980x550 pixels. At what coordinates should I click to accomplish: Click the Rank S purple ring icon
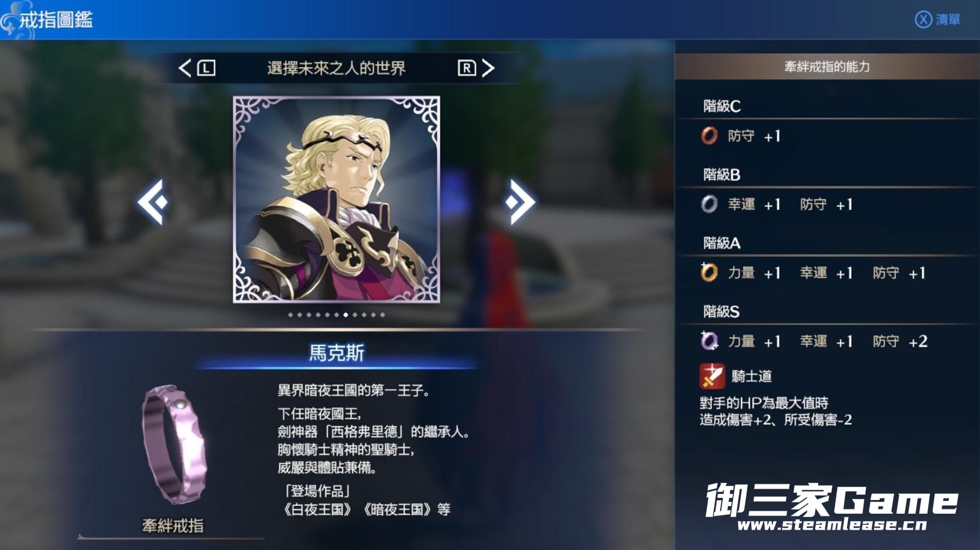(709, 341)
